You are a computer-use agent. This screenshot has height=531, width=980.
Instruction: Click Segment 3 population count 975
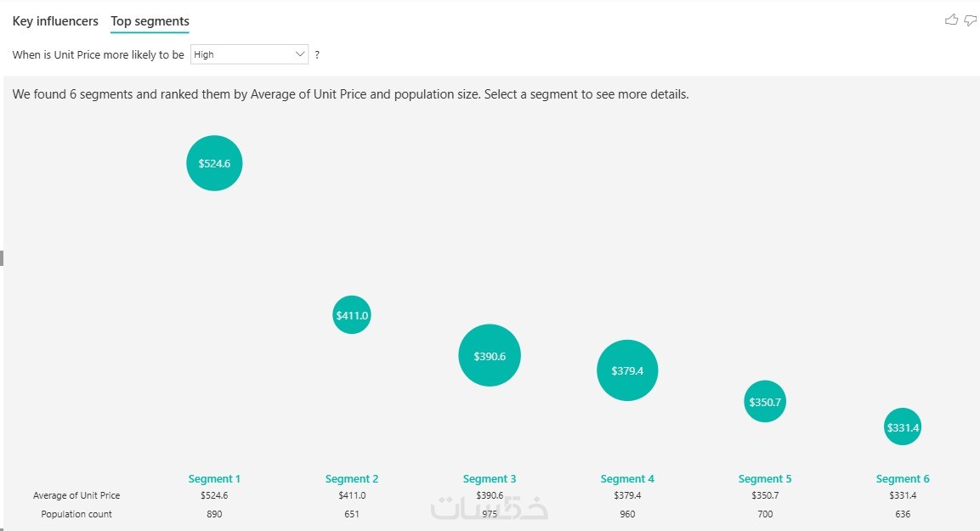point(490,514)
